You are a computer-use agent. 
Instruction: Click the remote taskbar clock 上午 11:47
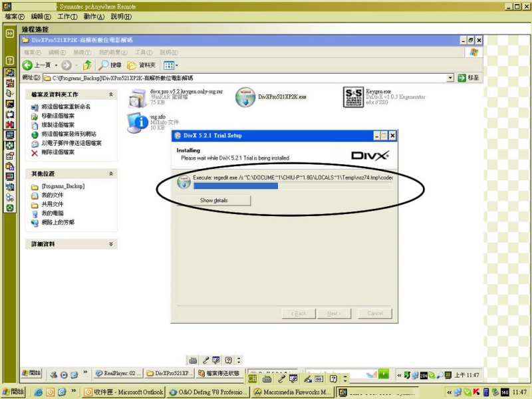467,375
